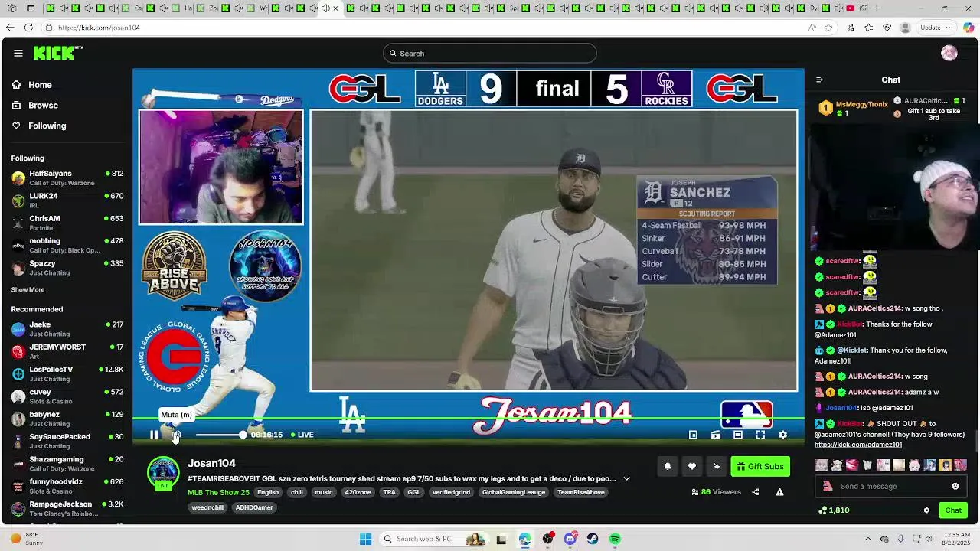Open Josan104 channel avatar
Image resolution: width=980 pixels, height=551 pixels.
(163, 473)
